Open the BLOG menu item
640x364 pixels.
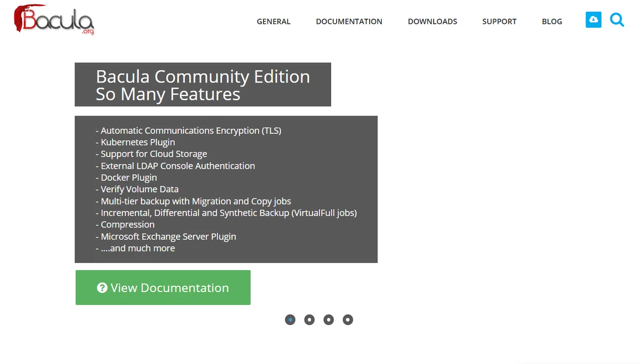coord(552,21)
